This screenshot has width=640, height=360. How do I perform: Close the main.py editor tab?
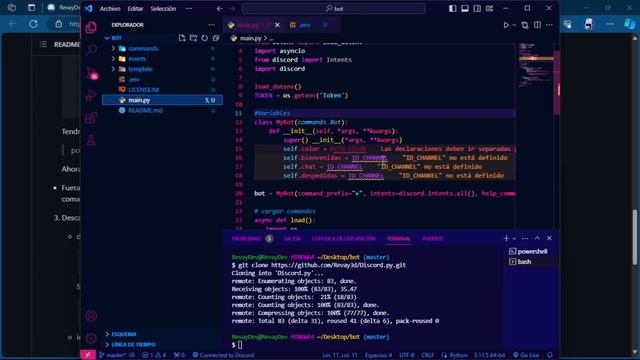click(277, 25)
